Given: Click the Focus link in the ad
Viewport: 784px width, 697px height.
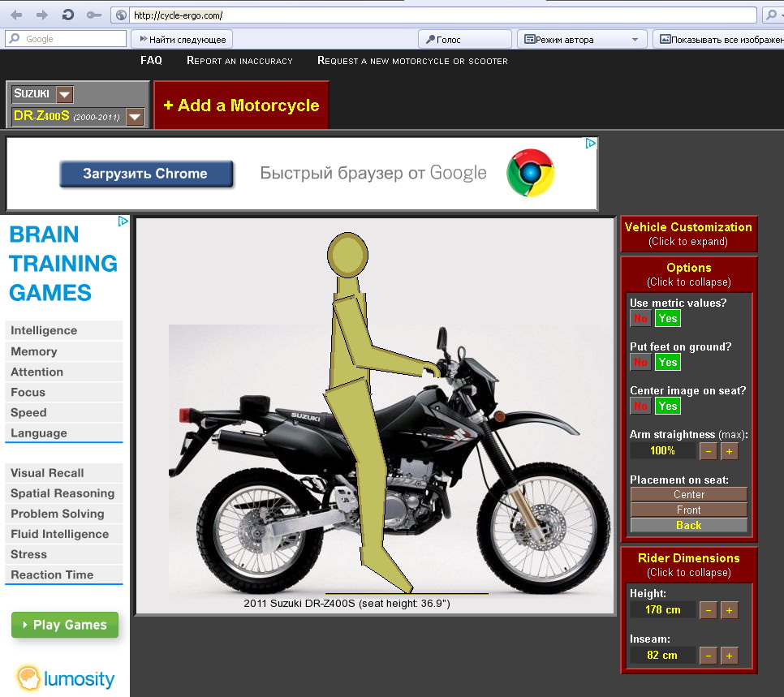Looking at the screenshot, I should [64, 393].
